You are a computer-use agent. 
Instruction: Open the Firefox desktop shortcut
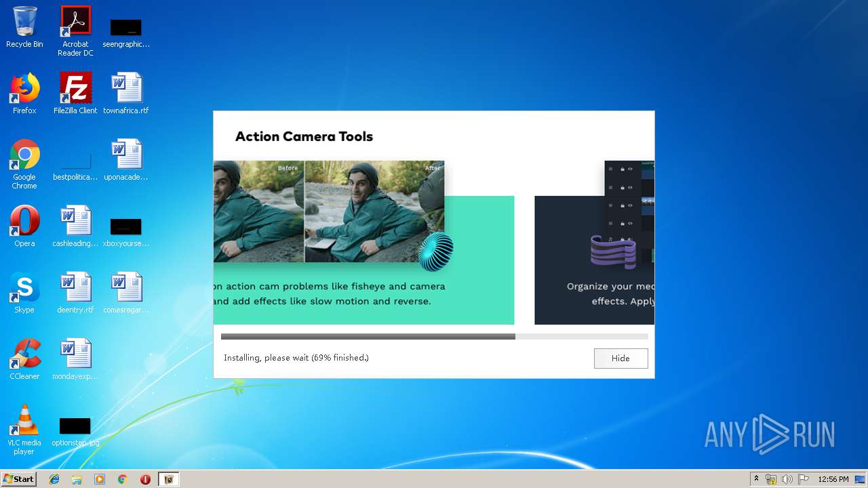(24, 94)
